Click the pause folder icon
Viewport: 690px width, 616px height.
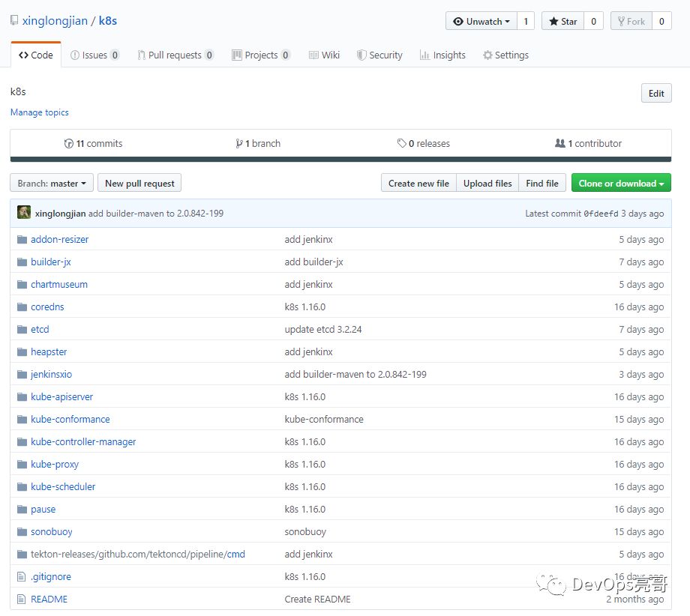pyautogui.click(x=22, y=509)
